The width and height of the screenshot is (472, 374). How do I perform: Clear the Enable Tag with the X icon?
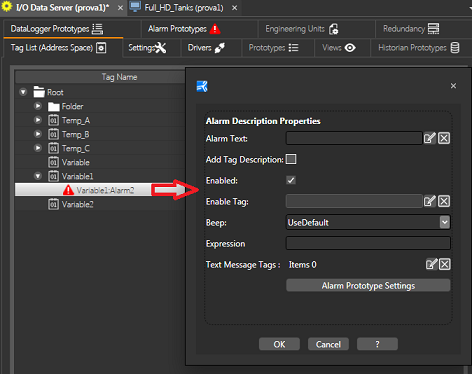coord(444,201)
